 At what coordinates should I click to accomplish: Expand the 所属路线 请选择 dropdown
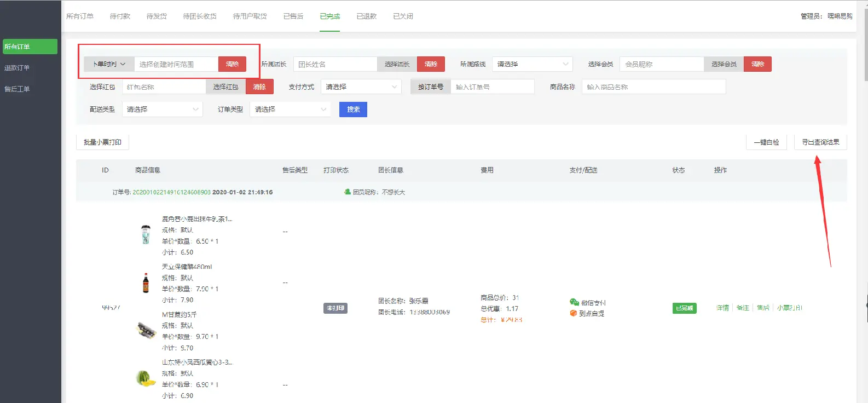click(533, 64)
